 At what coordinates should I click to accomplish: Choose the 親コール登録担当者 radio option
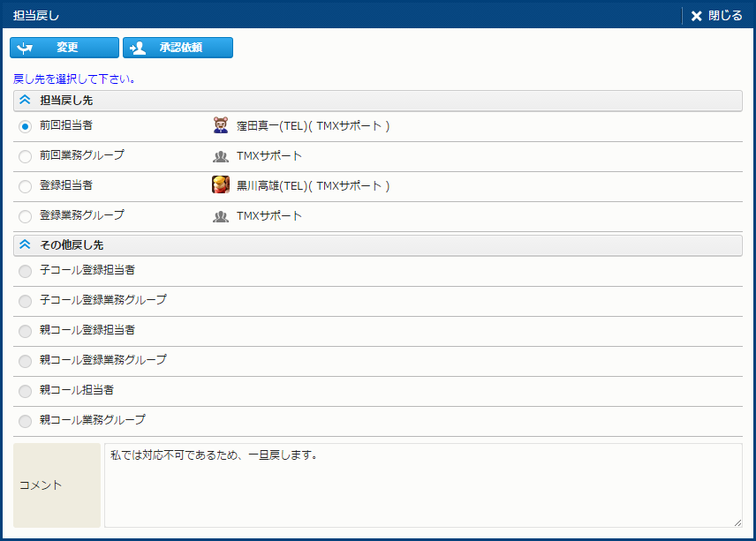[x=25, y=331]
